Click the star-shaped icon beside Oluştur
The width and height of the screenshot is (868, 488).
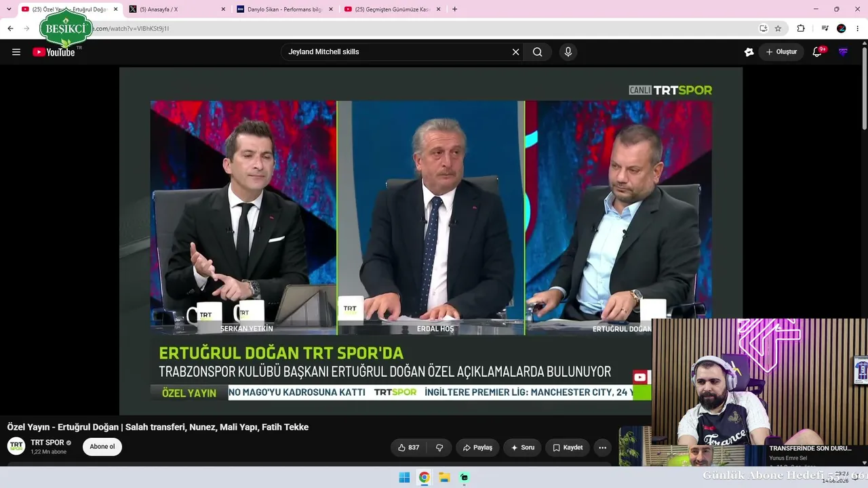(x=749, y=52)
